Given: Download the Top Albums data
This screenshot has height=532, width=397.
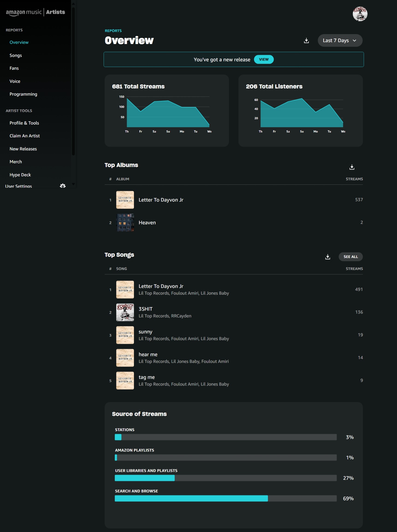Looking at the screenshot, I should click(x=352, y=167).
